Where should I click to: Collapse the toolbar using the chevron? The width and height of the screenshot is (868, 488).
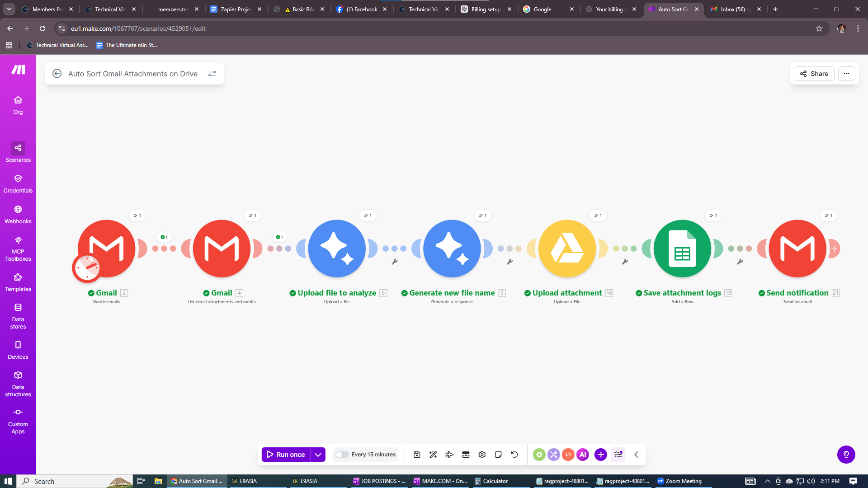636,455
